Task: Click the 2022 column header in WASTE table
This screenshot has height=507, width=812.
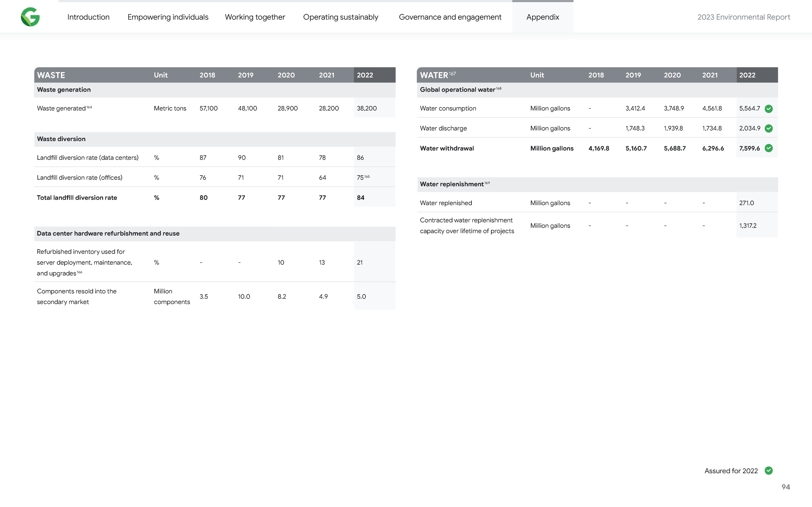Action: click(365, 75)
